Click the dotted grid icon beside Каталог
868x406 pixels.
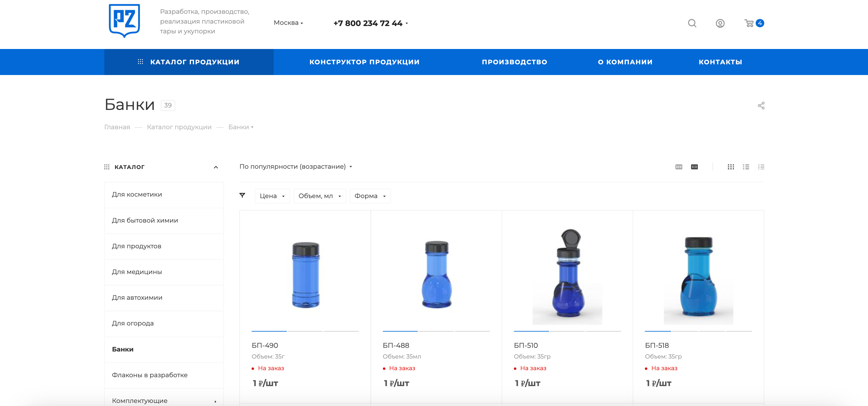[x=107, y=167]
